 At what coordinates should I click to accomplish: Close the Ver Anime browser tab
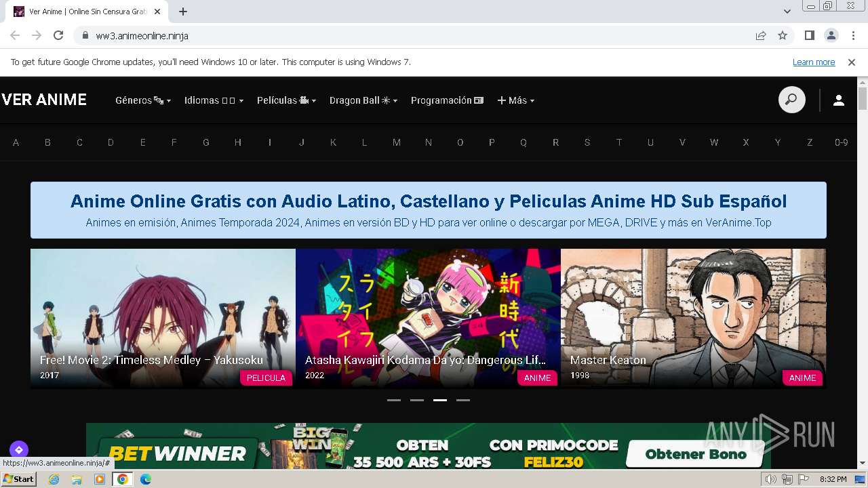pos(157,12)
